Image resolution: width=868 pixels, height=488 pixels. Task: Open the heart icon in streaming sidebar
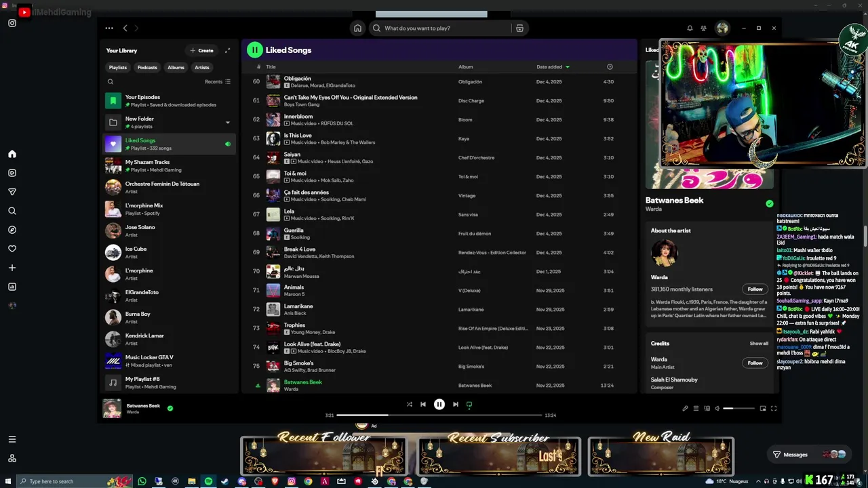click(12, 249)
